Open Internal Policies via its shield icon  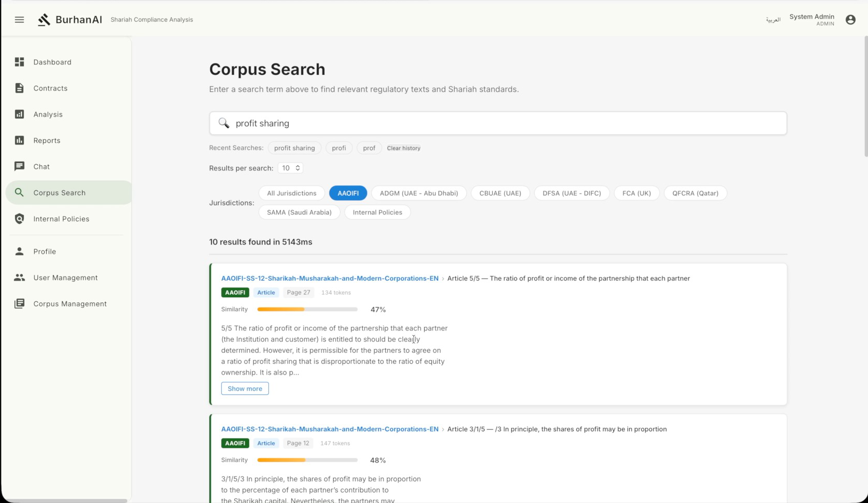pyautogui.click(x=19, y=219)
